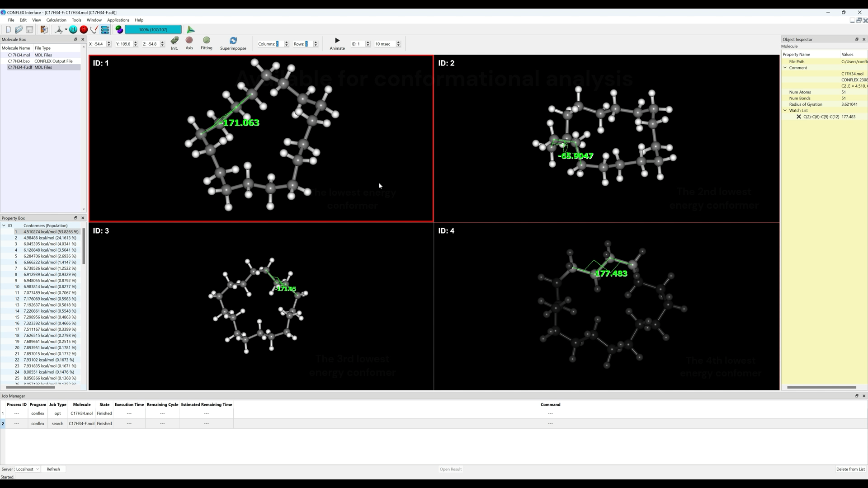Open a molecule file using the folder icon
868x488 pixels.
[x=19, y=30]
